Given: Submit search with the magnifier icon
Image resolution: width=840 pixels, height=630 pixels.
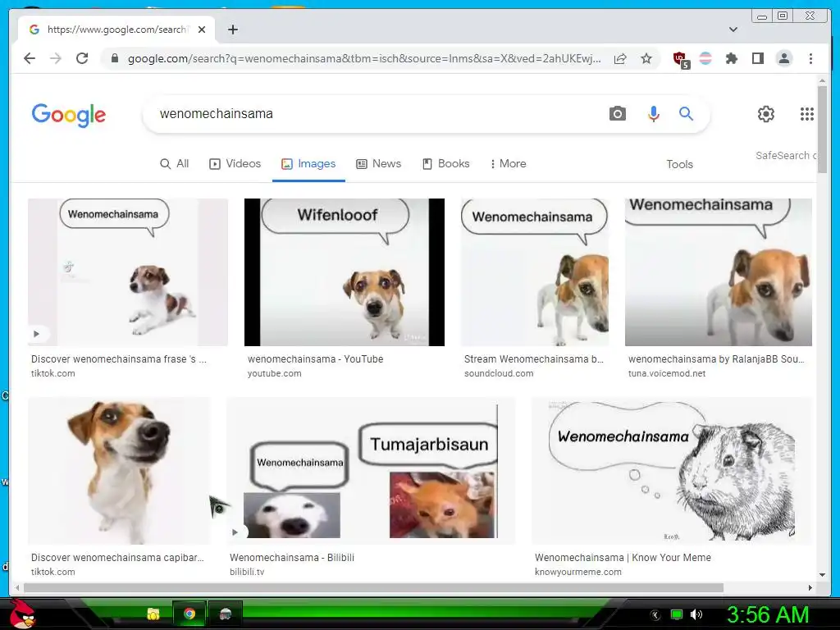Looking at the screenshot, I should tap(687, 113).
